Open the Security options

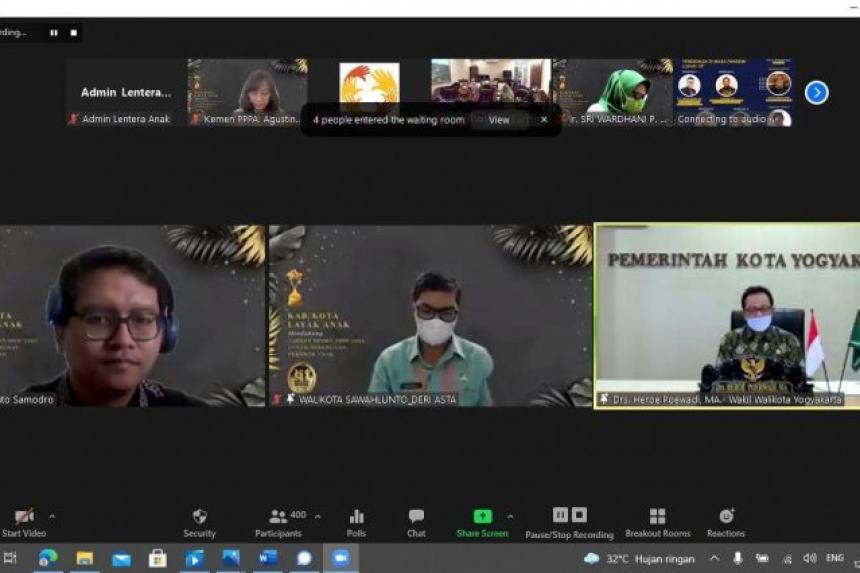pos(199,522)
